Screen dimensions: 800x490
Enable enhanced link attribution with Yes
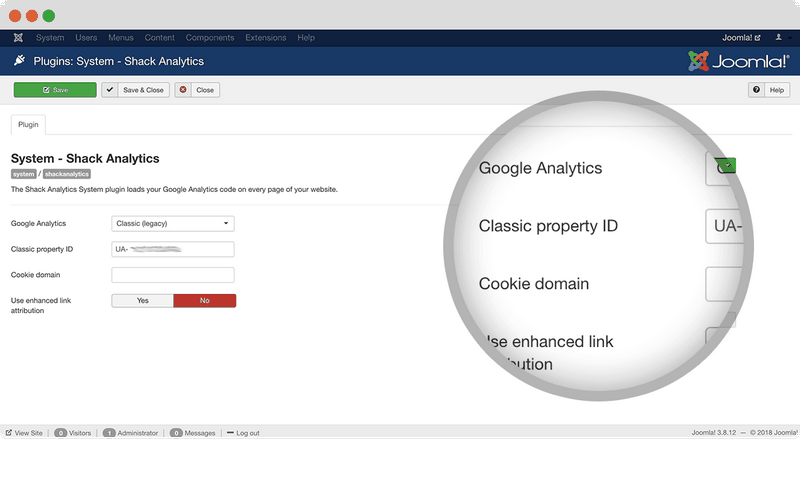(142, 300)
